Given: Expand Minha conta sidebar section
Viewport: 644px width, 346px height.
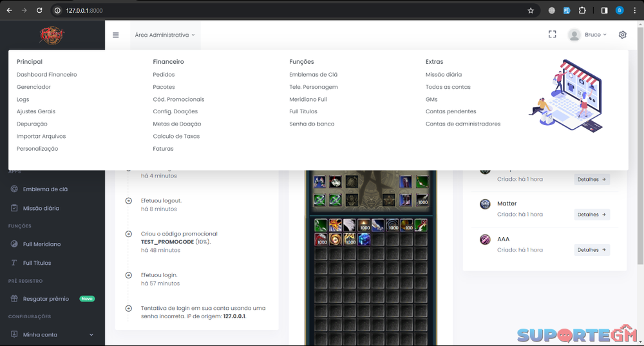Looking at the screenshot, I should 91,334.
